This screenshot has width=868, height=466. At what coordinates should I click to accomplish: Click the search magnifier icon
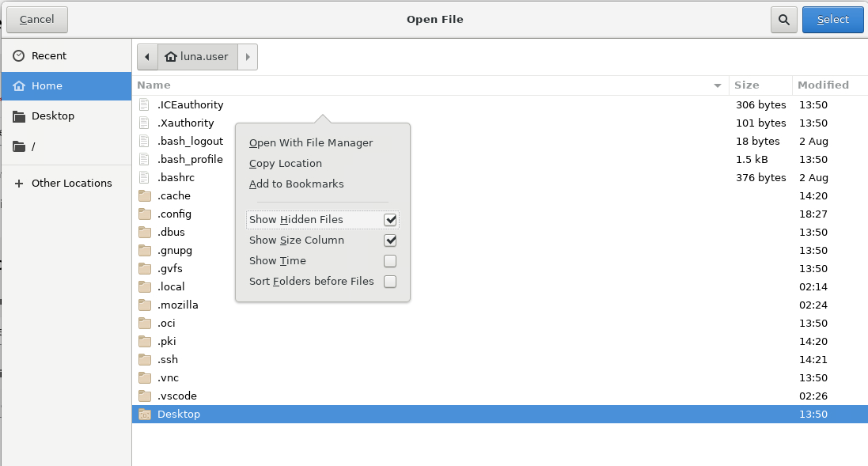point(784,19)
